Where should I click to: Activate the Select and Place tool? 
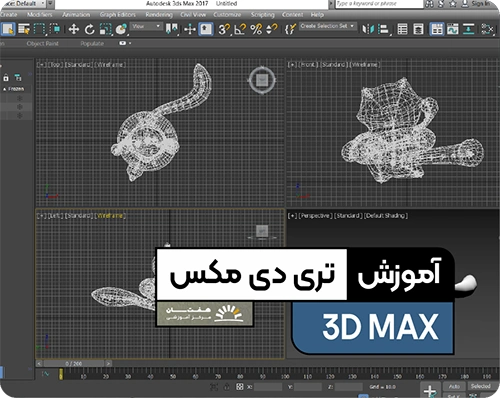click(122, 29)
